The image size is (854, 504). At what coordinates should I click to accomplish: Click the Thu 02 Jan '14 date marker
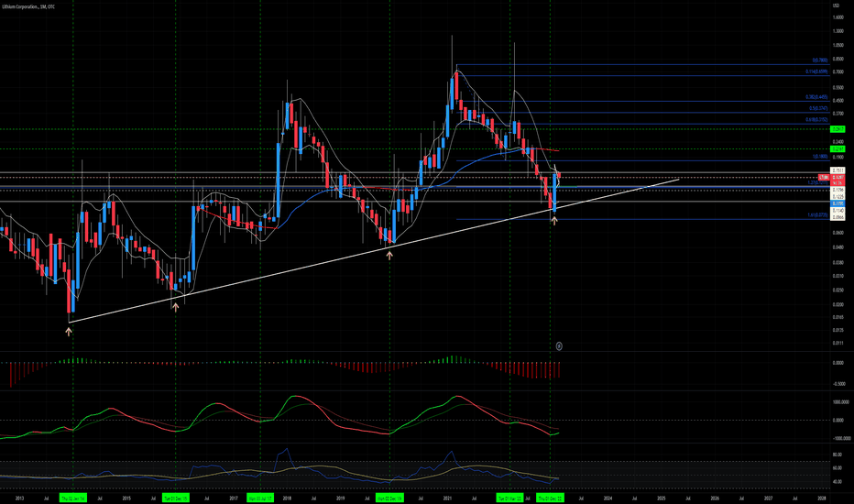73,498
